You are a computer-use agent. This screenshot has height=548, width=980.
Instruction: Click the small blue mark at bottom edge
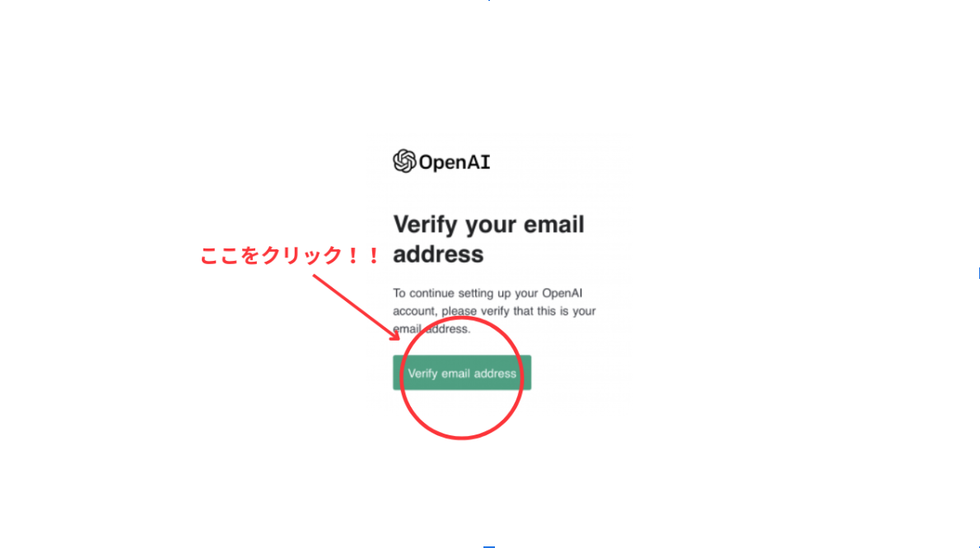click(488, 546)
